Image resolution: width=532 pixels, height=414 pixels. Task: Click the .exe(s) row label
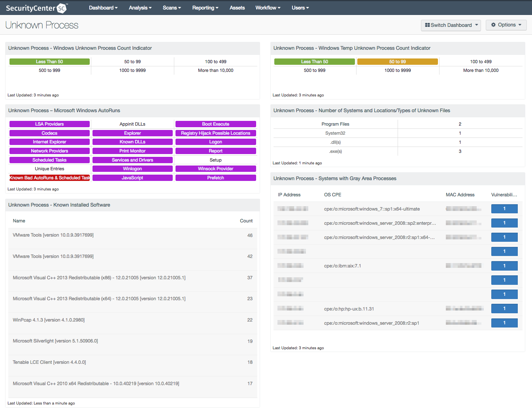click(x=335, y=151)
